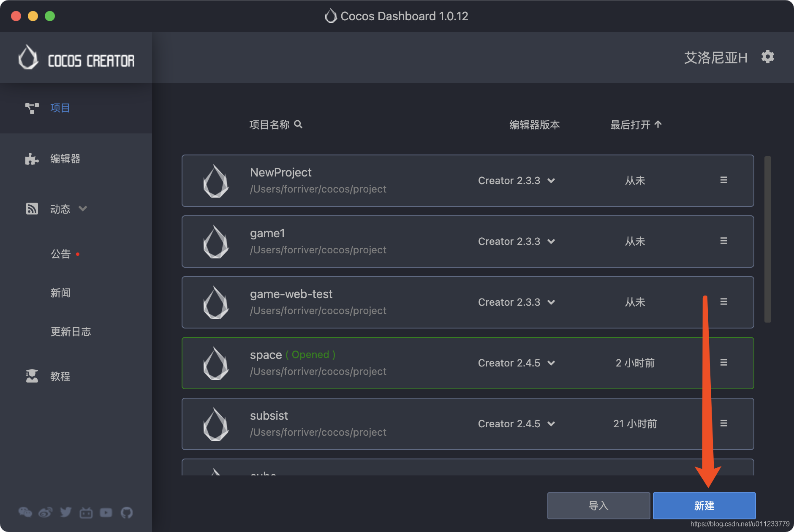Open 更新日志 changelog
794x532 pixels.
pos(71,331)
